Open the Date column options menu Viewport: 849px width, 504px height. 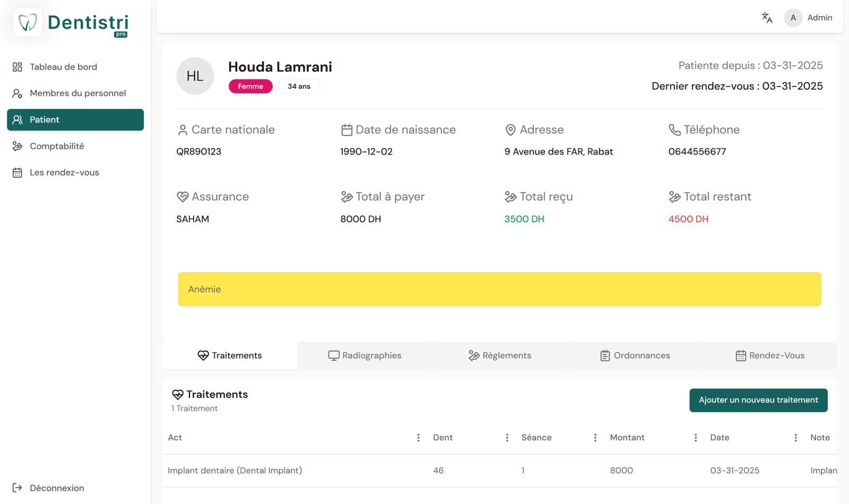[795, 438]
